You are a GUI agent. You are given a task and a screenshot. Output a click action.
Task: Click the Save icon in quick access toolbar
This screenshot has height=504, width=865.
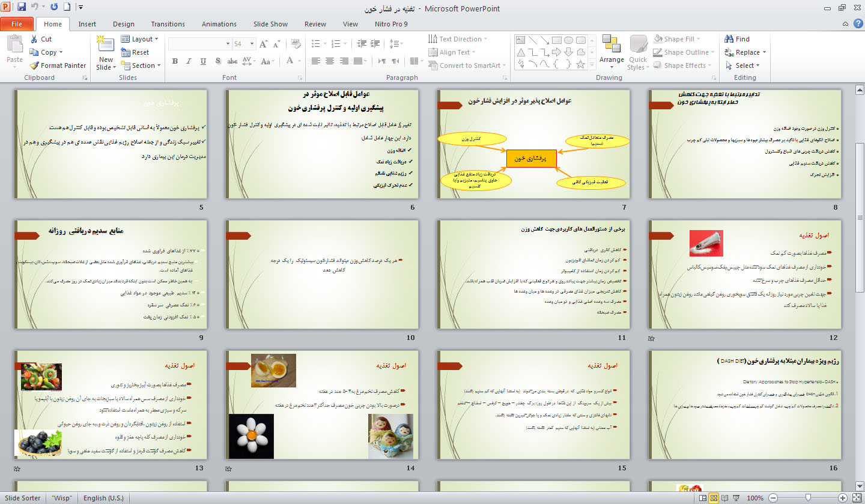(22, 8)
